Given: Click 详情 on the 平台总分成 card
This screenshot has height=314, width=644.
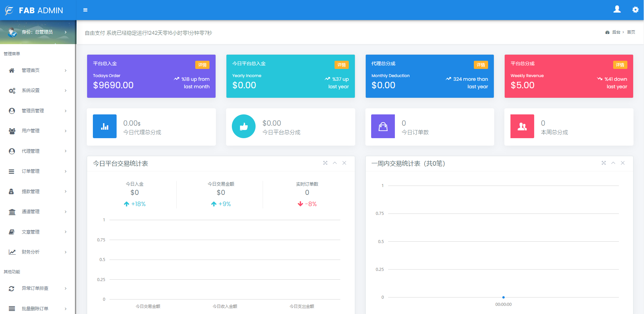Looking at the screenshot, I should [620, 65].
